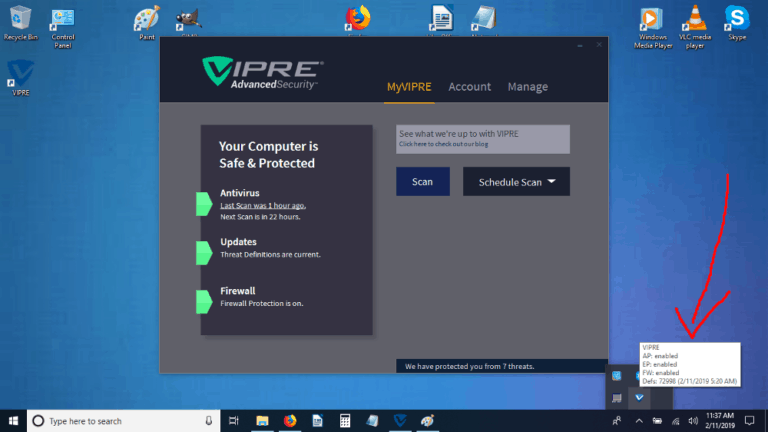Click the VIPRE Advanced Security logo
Screen dimensions: 768x432
tap(263, 73)
